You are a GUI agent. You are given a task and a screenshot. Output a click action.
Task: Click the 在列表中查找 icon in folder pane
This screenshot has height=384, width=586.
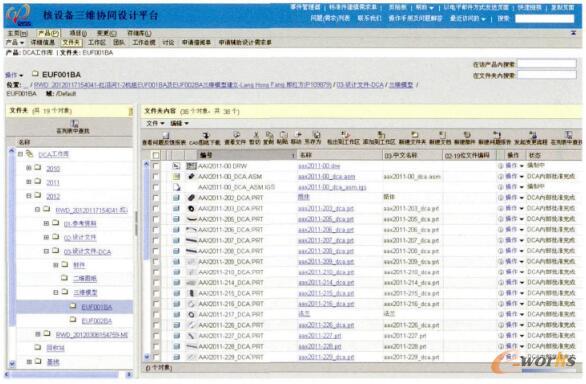(x=74, y=123)
